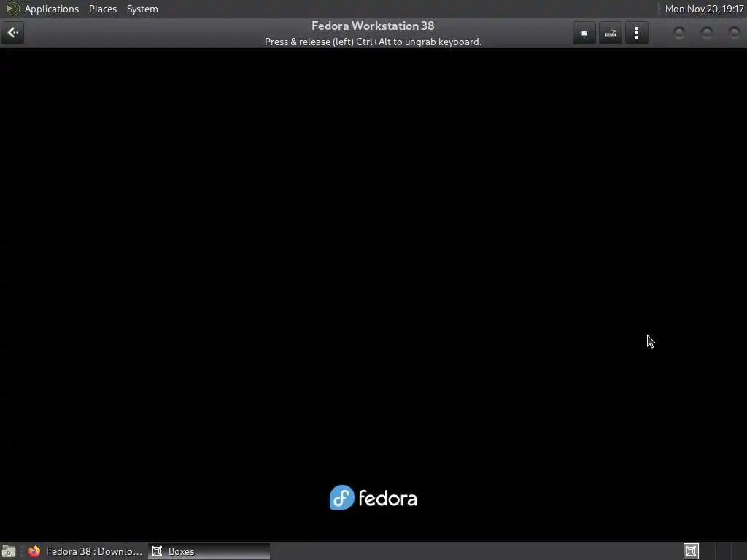
Task: Switch to the Firefox Fedora 38 taskbar window
Action: tap(86, 551)
